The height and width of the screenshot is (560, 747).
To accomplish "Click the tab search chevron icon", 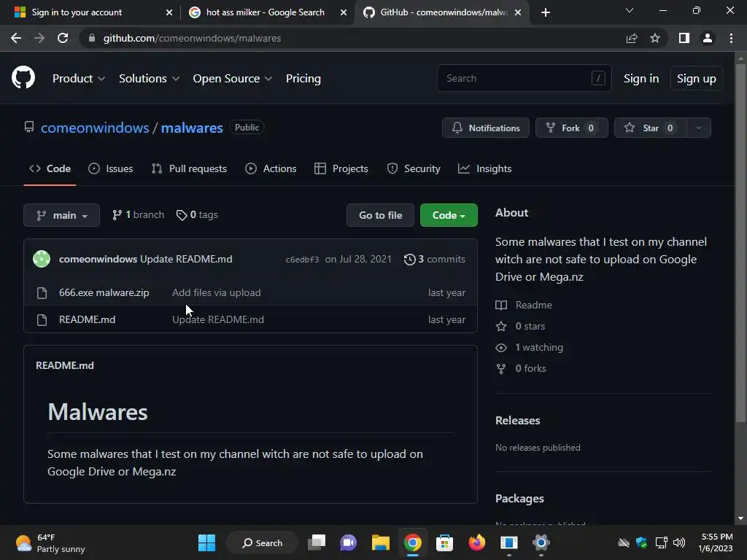I will click(630, 10).
